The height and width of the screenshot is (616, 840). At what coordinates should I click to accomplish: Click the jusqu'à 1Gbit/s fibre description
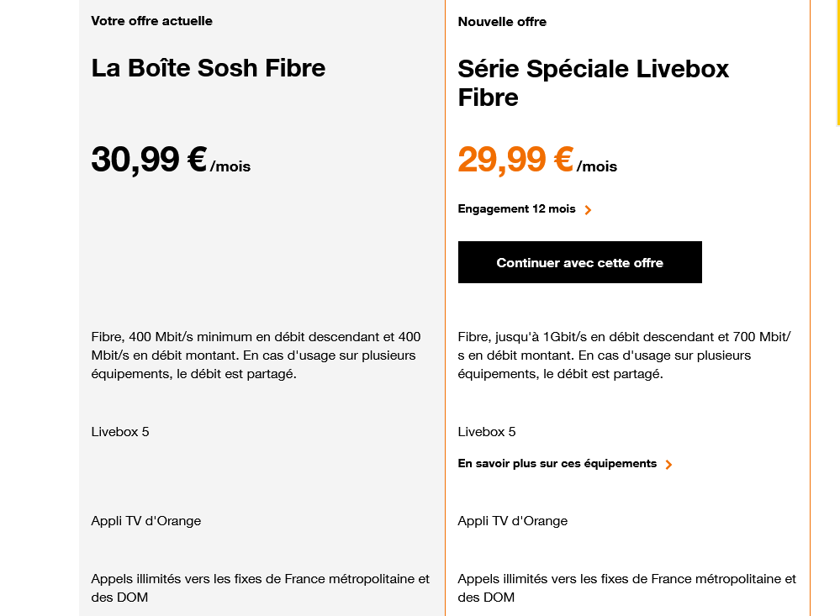pyautogui.click(x=624, y=355)
